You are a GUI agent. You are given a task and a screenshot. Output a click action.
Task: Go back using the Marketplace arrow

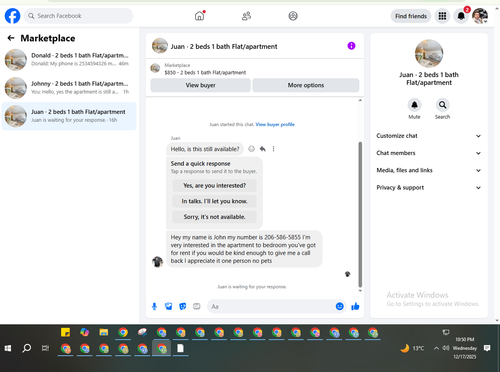(x=11, y=38)
